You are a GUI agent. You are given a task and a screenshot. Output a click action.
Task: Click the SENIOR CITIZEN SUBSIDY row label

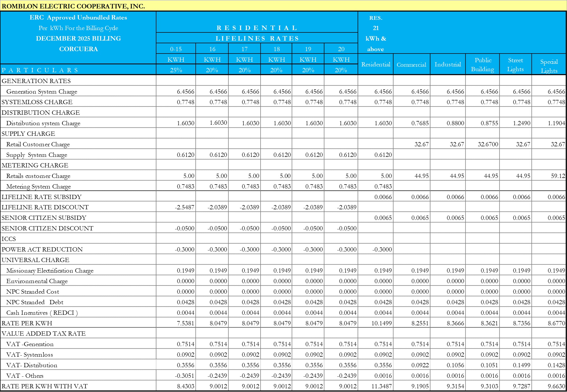[x=44, y=218]
